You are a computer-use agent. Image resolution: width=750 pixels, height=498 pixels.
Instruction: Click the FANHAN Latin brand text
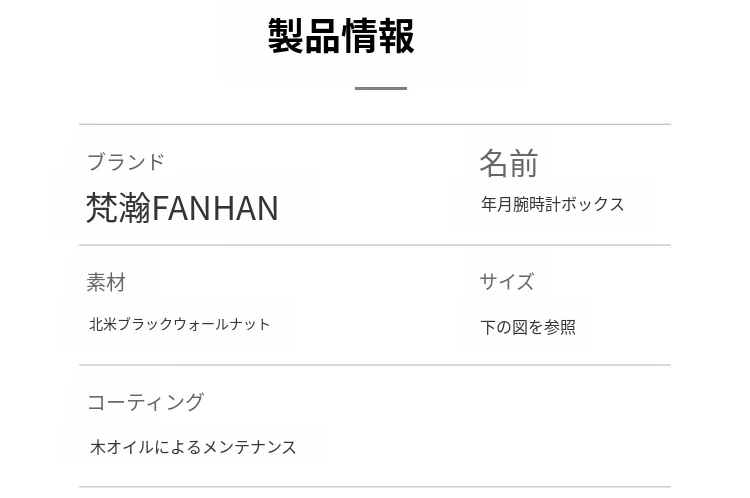(215, 208)
